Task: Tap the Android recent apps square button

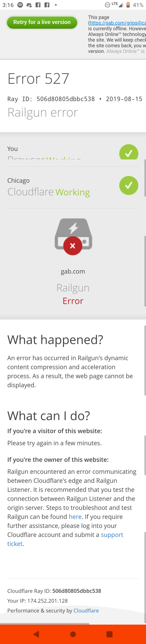Action: (109, 634)
